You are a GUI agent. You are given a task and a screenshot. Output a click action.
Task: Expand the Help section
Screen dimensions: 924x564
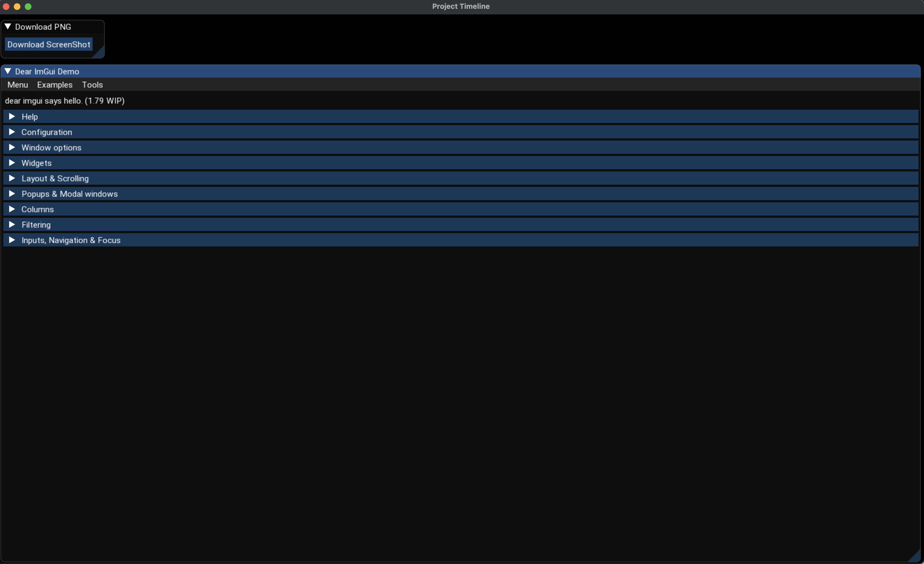(29, 116)
